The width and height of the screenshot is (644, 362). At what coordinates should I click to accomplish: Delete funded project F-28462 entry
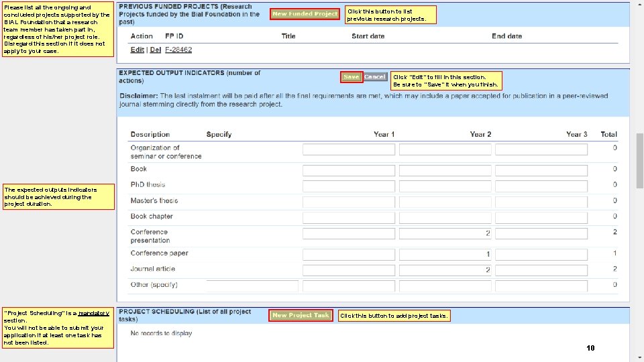(155, 50)
